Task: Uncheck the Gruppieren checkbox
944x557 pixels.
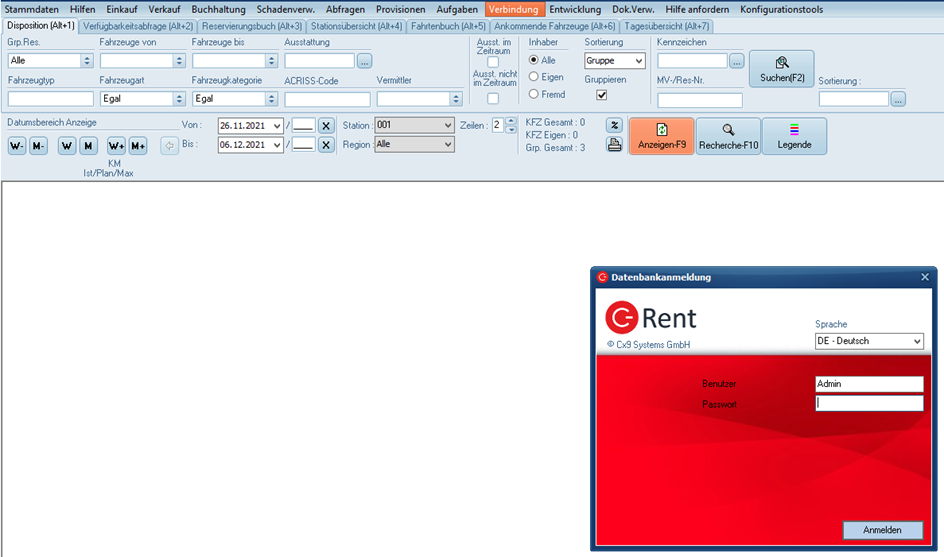Action: (601, 95)
